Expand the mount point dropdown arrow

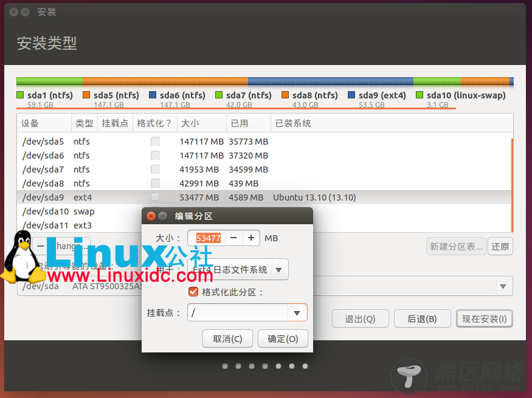tap(297, 312)
